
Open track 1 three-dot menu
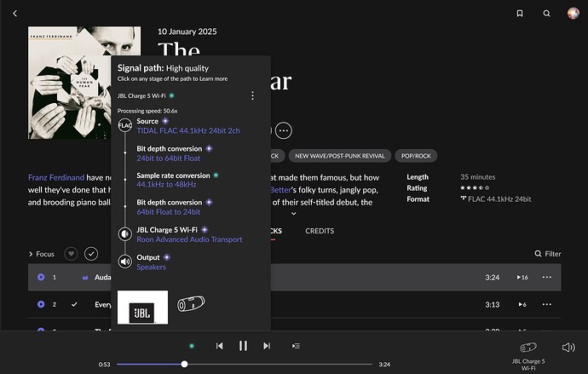(x=547, y=278)
